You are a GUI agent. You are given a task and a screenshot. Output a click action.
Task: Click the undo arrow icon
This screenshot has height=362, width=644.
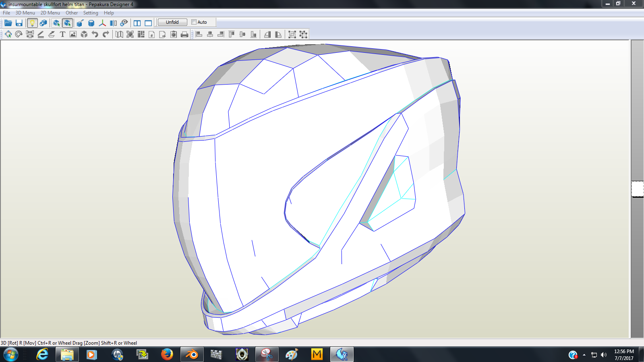click(95, 35)
